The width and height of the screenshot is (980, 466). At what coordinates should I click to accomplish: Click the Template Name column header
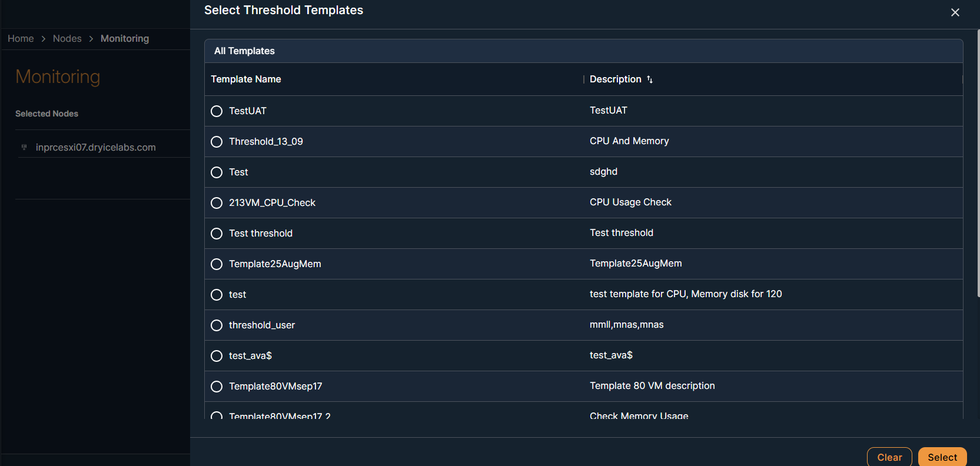point(246,79)
